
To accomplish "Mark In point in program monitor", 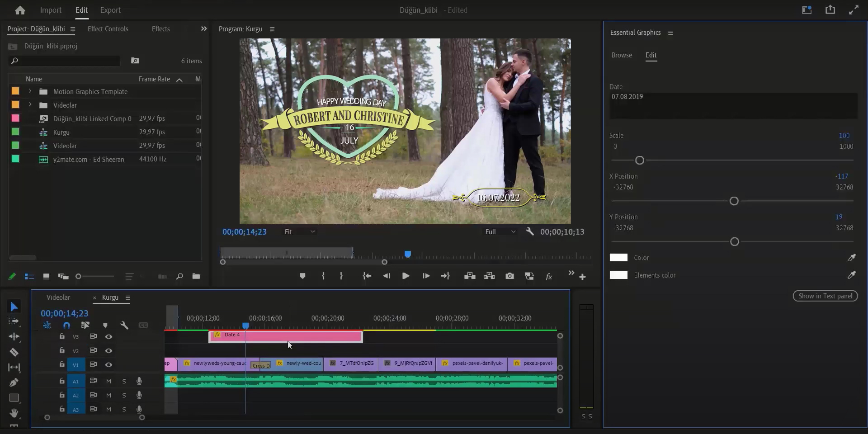I will point(323,276).
